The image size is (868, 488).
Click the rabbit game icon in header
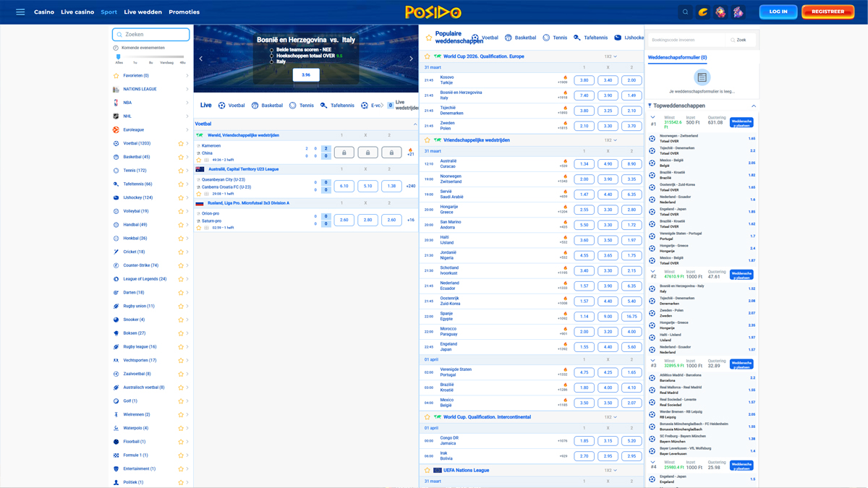pos(738,12)
